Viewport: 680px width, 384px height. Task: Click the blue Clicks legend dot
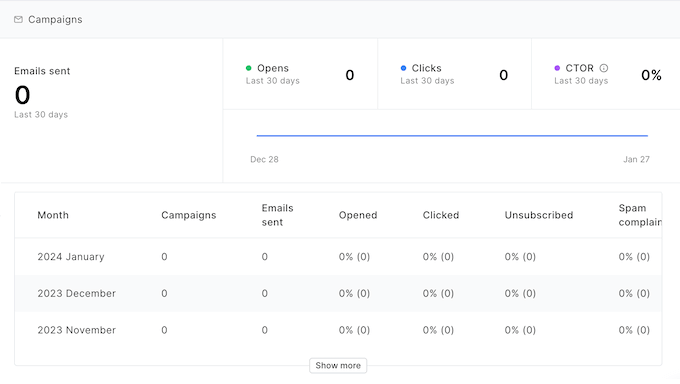403,68
